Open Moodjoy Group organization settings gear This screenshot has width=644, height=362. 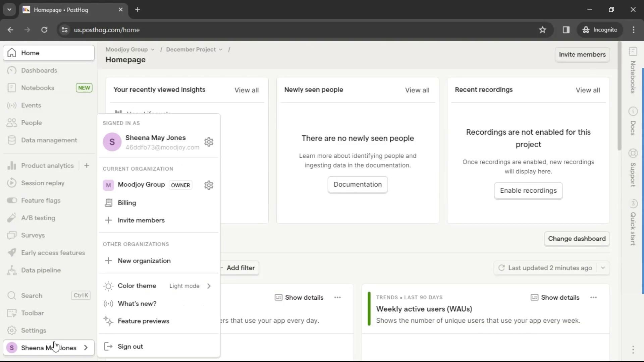click(x=209, y=185)
